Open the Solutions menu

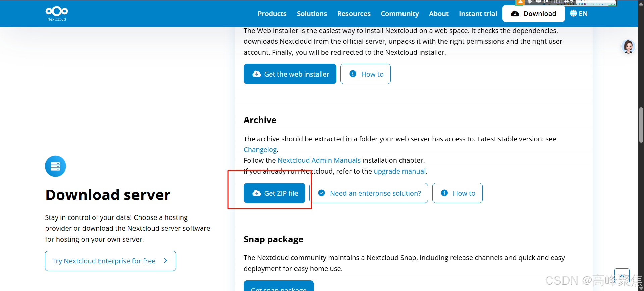[x=312, y=14]
